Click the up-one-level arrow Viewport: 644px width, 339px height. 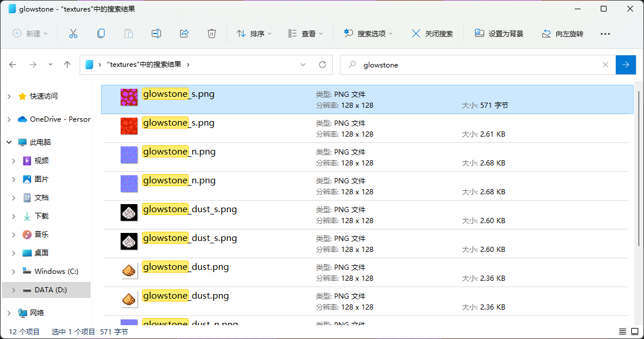(68, 65)
